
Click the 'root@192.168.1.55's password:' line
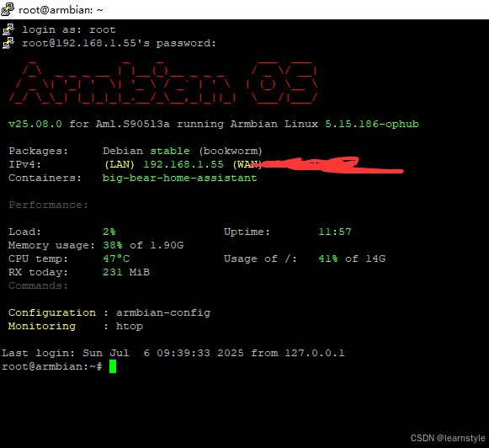(x=120, y=43)
